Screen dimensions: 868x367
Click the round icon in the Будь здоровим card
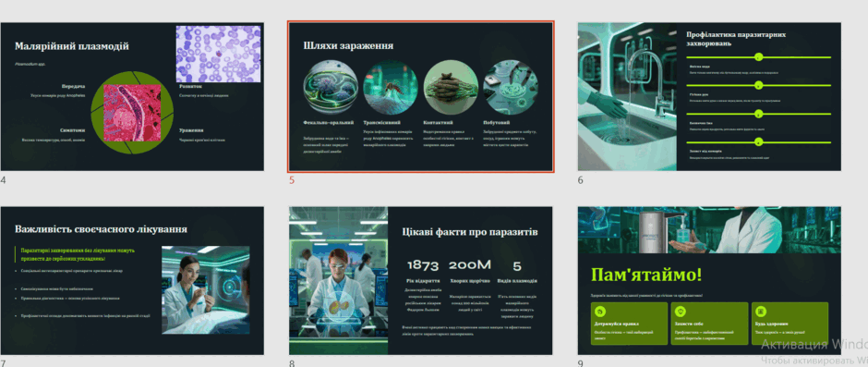[761, 311]
